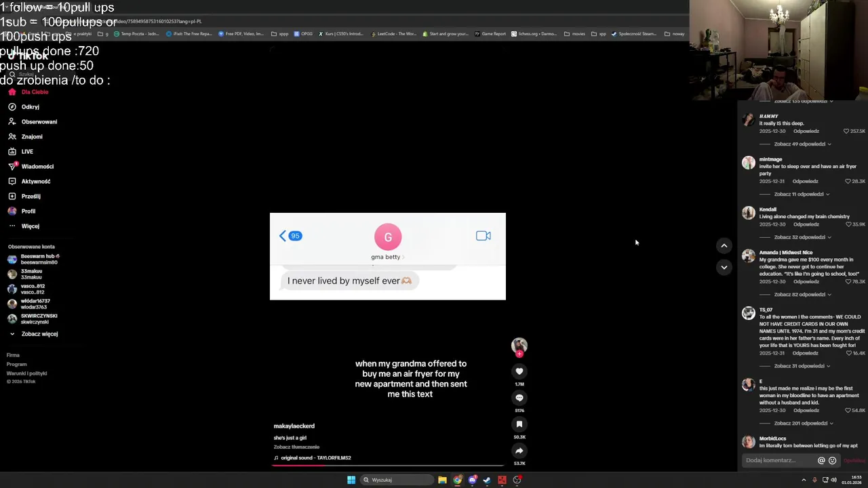
Task: Like HAMMY's comment with 257.5K likes
Action: tap(846, 131)
